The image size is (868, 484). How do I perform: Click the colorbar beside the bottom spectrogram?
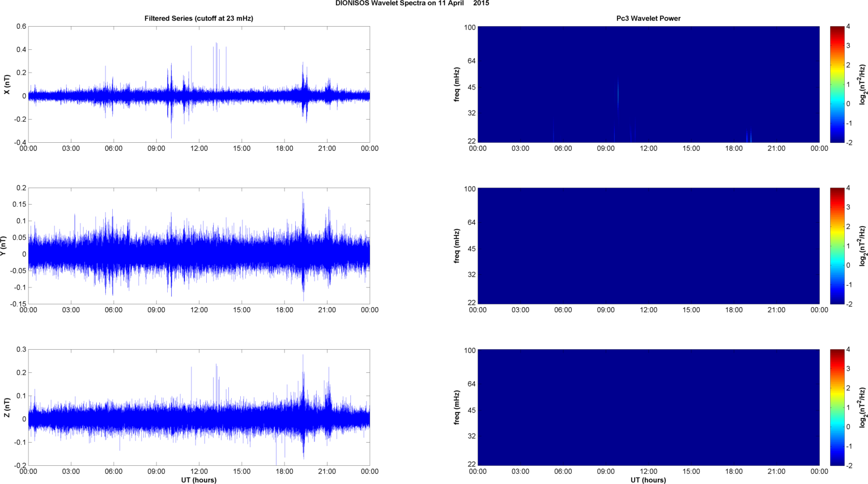[x=837, y=407]
